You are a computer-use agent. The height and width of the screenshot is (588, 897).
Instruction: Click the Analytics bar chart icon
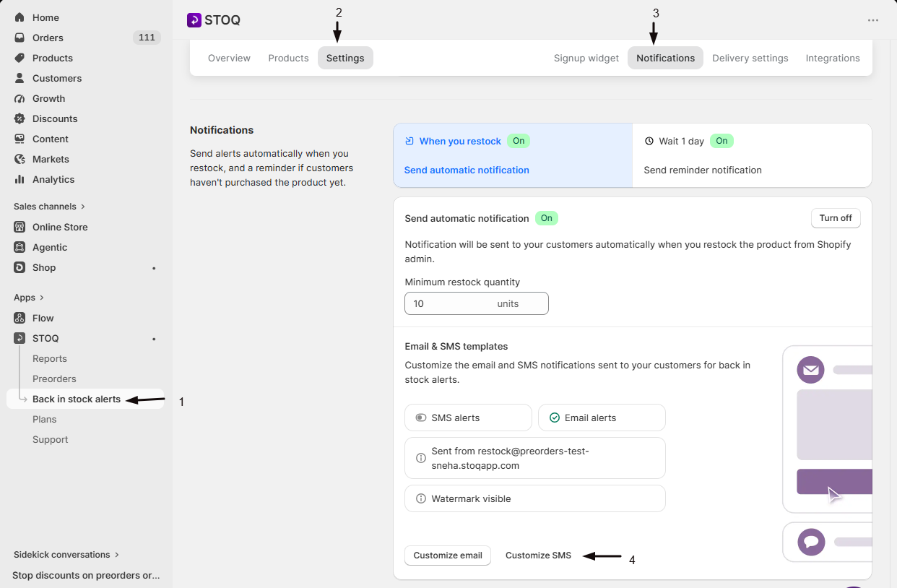19,179
